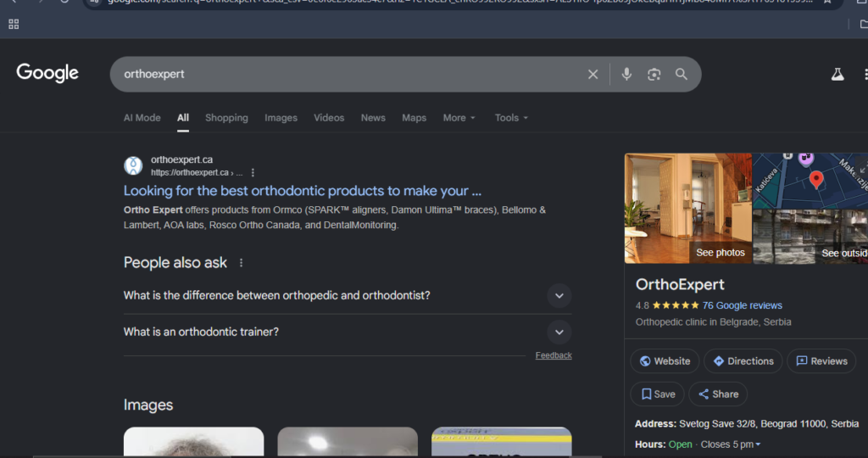Open Google Lens image search
This screenshot has height=458, width=868.
point(654,75)
